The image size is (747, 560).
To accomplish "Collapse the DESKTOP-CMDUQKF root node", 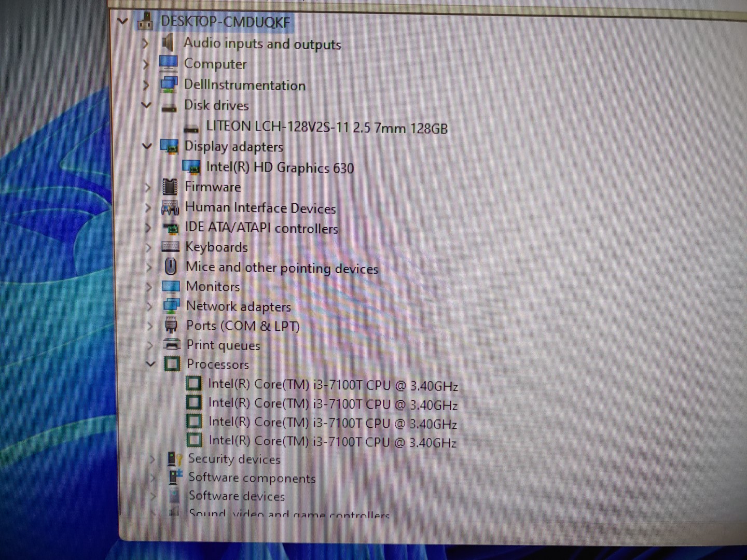I will point(122,21).
